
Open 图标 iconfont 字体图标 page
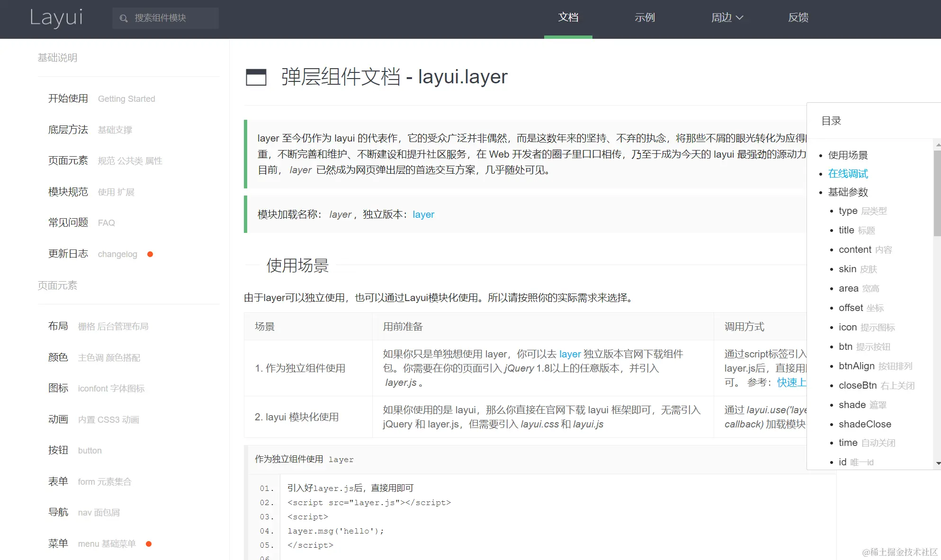pyautogui.click(x=96, y=388)
